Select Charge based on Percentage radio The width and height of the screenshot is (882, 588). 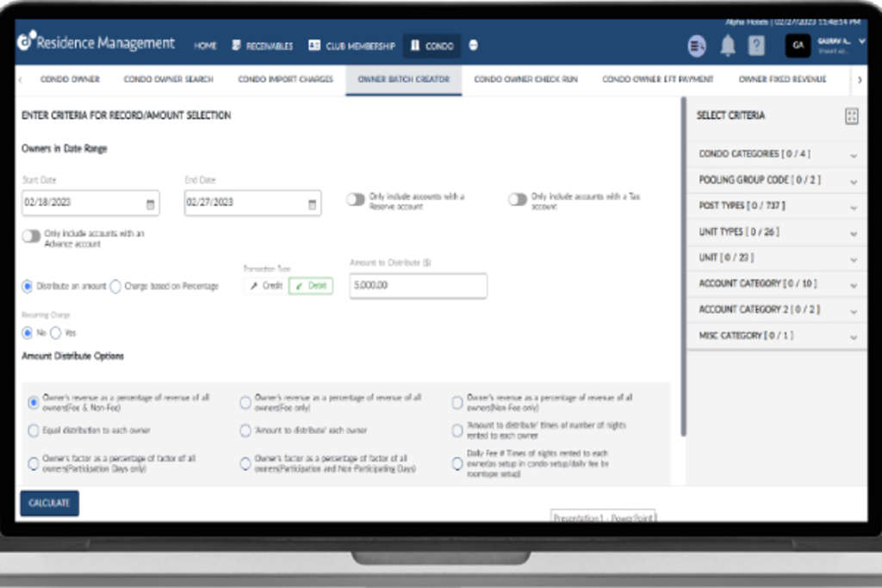click(115, 287)
